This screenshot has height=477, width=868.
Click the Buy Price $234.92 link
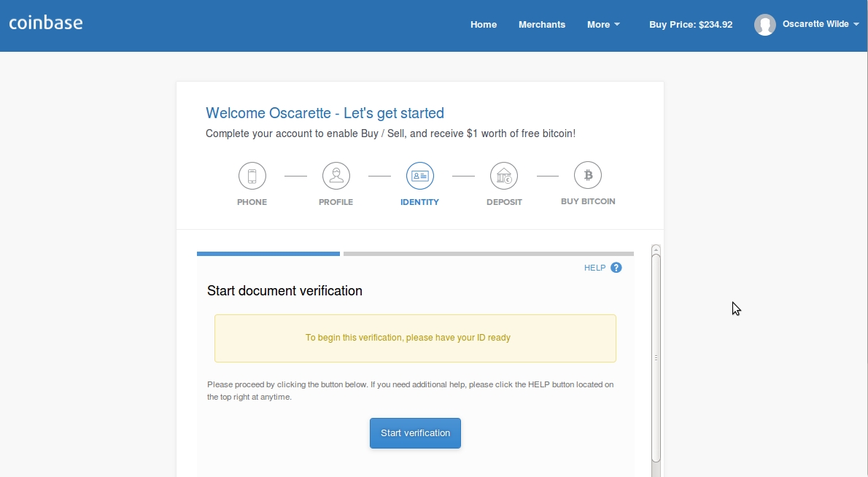click(x=691, y=24)
